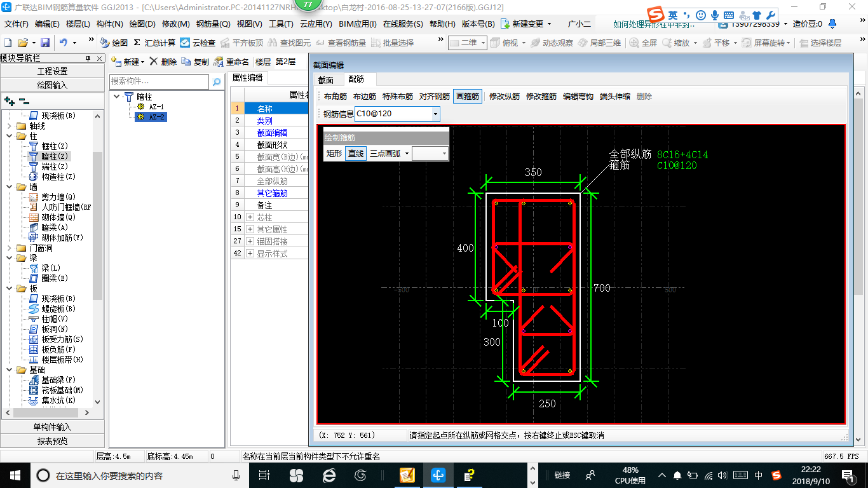This screenshot has height=488, width=868.
Task: Open the 文件(F) menu
Action: pos(17,24)
